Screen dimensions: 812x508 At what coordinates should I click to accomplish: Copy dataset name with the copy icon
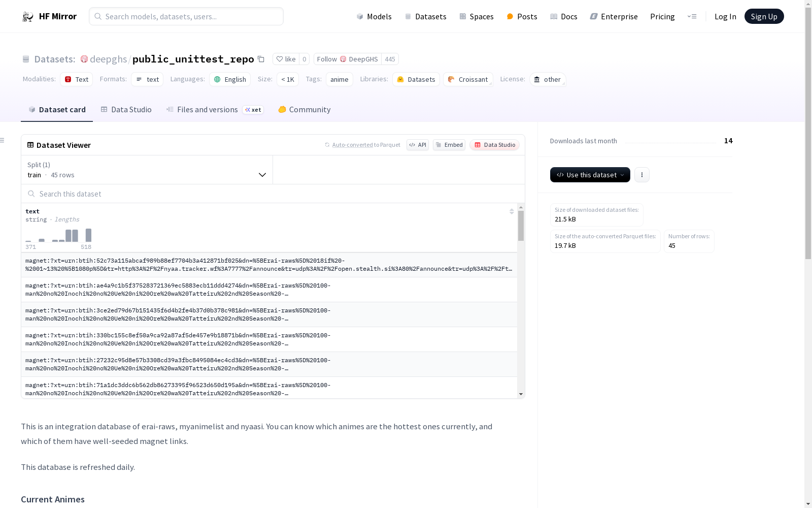click(x=261, y=59)
